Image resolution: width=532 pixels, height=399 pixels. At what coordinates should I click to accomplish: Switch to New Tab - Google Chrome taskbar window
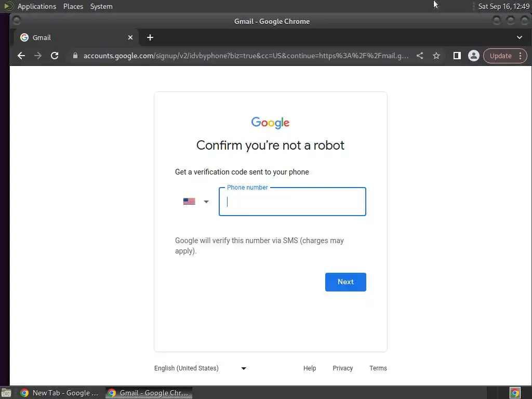[60, 393]
